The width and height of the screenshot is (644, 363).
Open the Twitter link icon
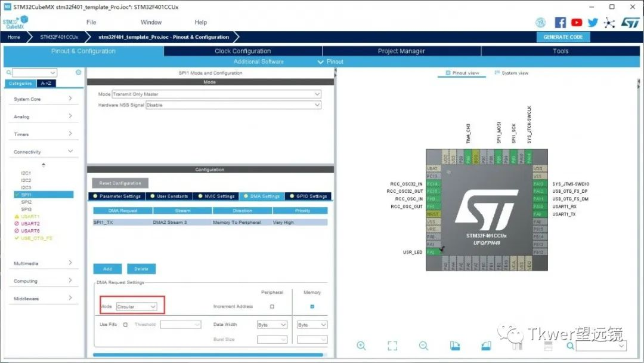592,23
